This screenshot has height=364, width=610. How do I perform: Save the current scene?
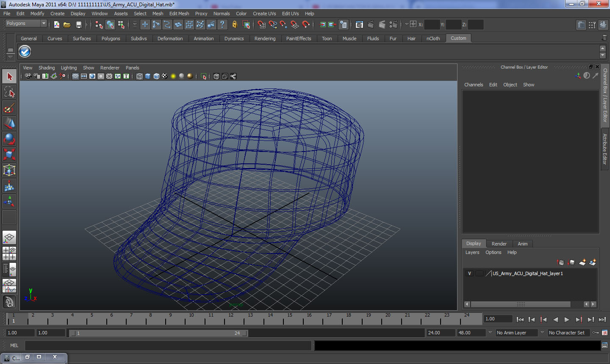[78, 25]
